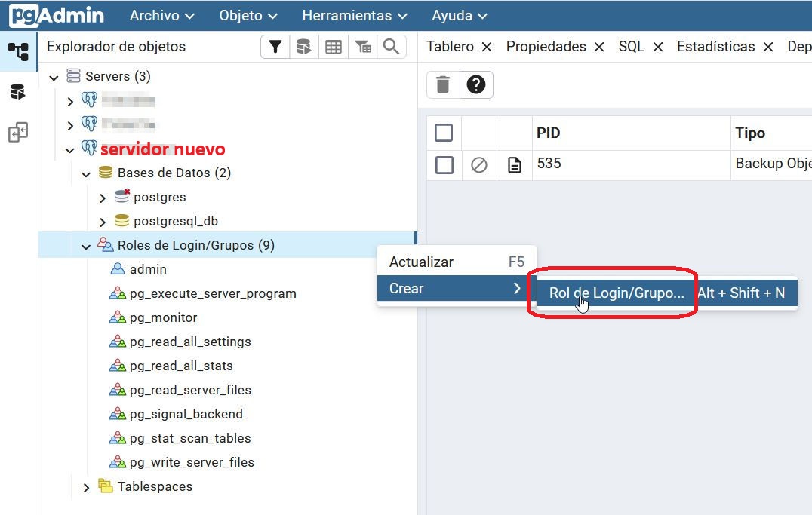The image size is (812, 515).
Task: Open the help question mark icon
Action: [475, 84]
